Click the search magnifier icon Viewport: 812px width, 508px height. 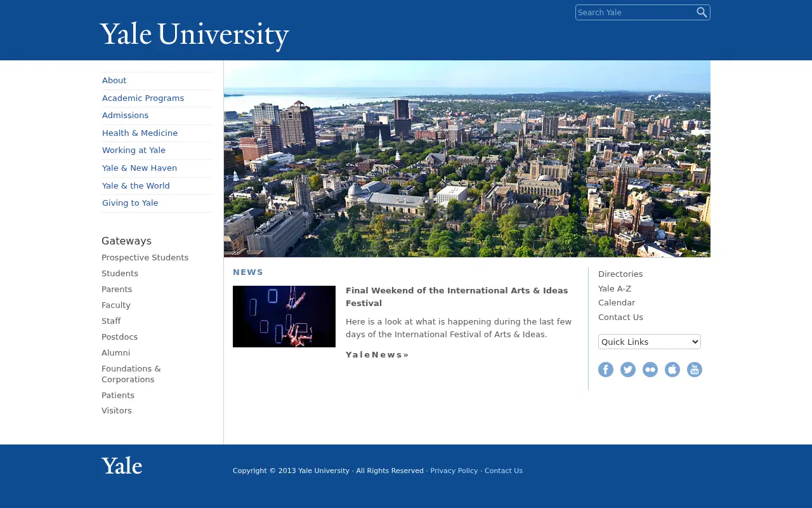(702, 12)
